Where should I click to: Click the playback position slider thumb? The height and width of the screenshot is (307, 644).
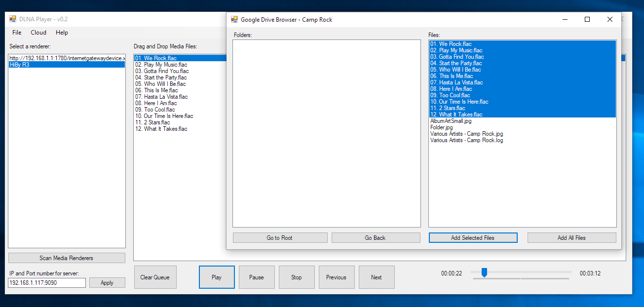484,272
